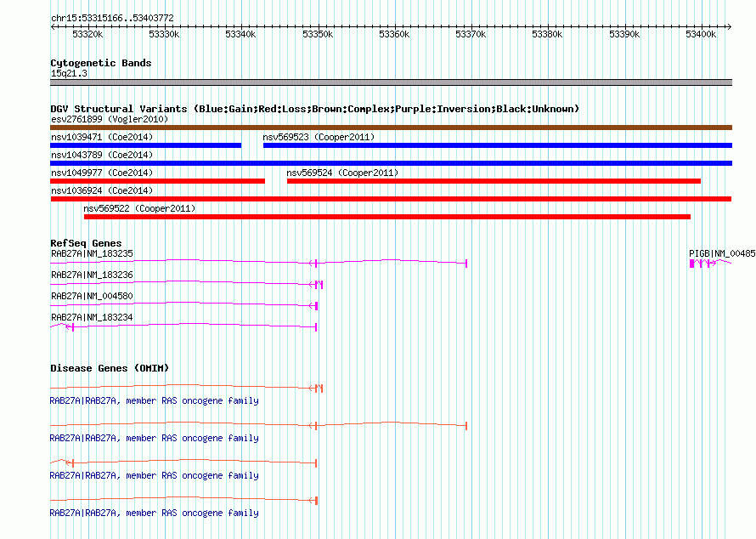The height and width of the screenshot is (539, 756).
Task: Click the DGV Structural Variants track title
Action: point(315,109)
